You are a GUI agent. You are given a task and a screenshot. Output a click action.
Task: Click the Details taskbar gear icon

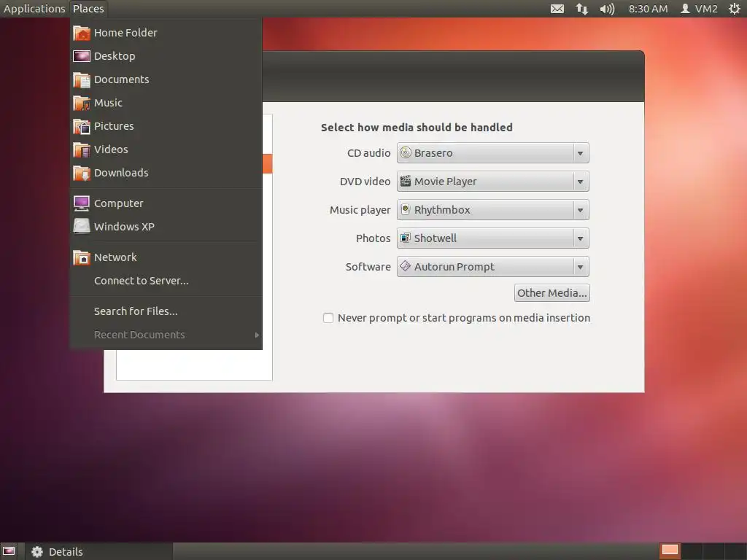click(37, 551)
